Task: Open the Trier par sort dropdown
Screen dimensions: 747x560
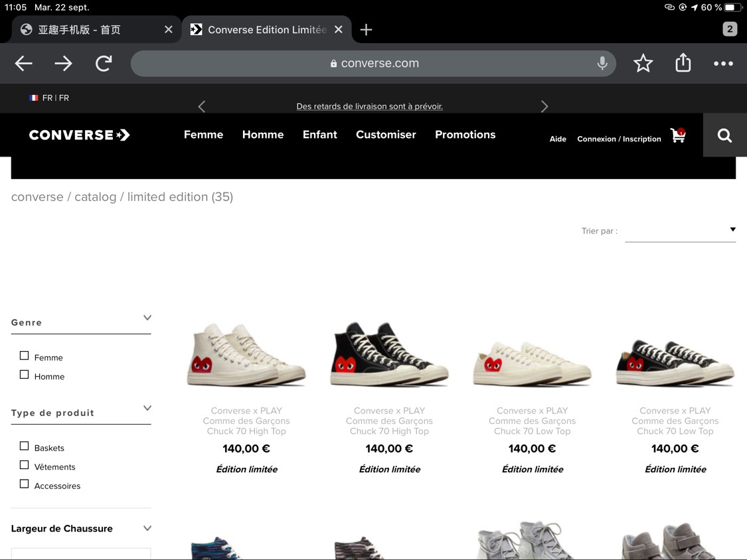Action: pos(681,231)
